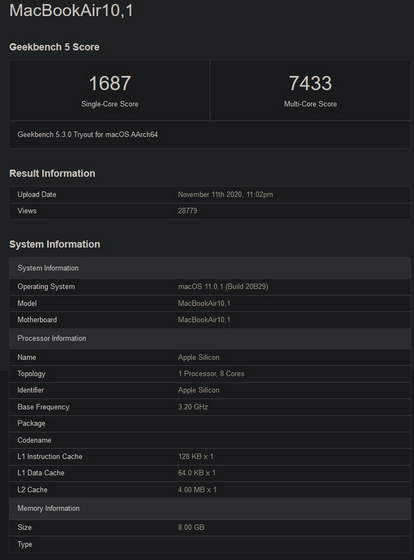Click the Views count 28779
Viewport: 414px width, 560px height.
(188, 211)
